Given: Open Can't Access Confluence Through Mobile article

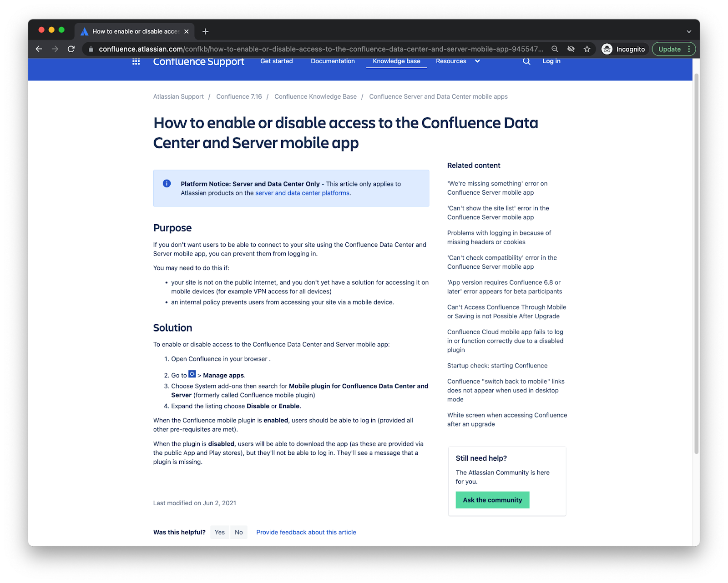Looking at the screenshot, I should [506, 312].
